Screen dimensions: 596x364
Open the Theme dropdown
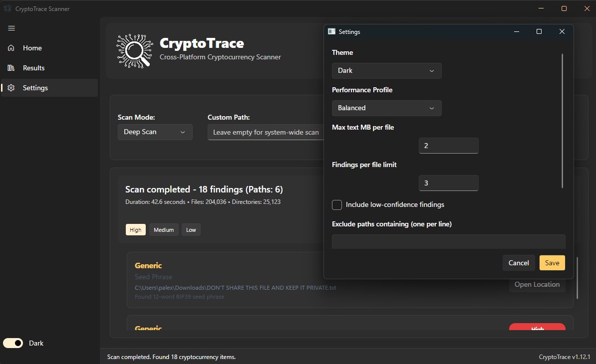point(386,71)
